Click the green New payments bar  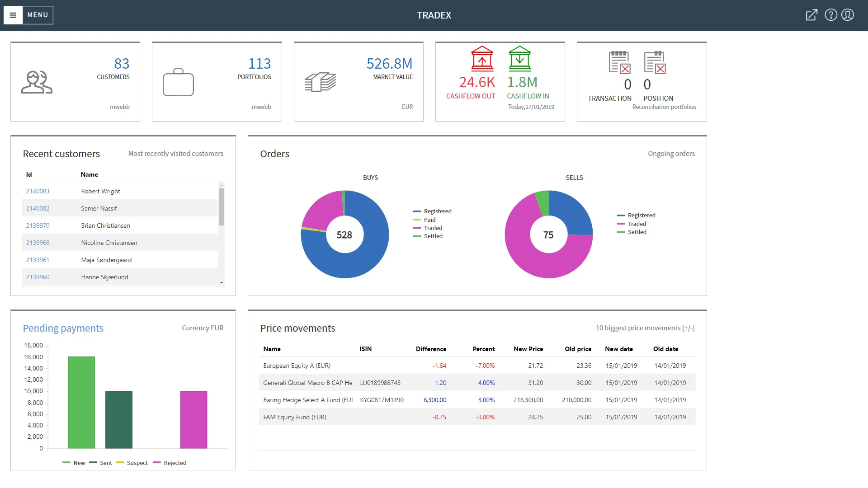[81, 402]
